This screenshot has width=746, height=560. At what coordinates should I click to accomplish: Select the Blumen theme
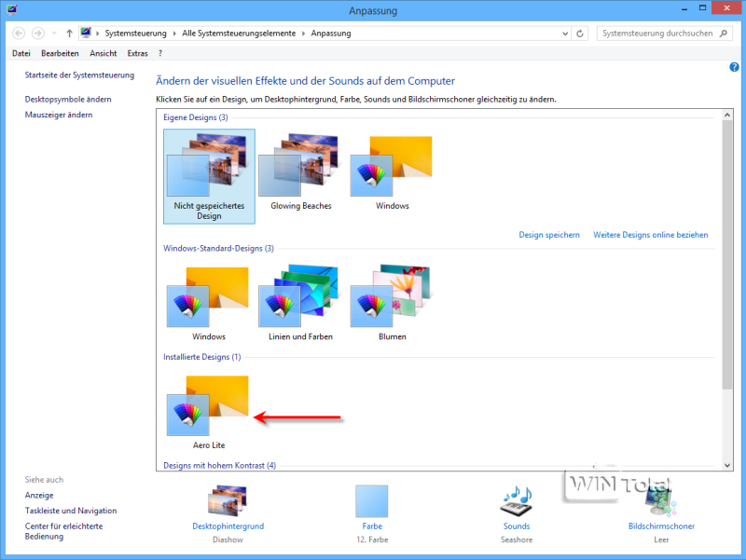coord(392,303)
